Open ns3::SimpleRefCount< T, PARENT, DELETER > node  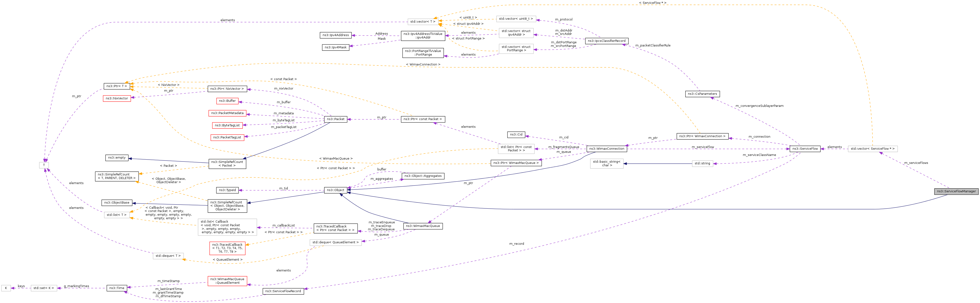pyautogui.click(x=117, y=176)
